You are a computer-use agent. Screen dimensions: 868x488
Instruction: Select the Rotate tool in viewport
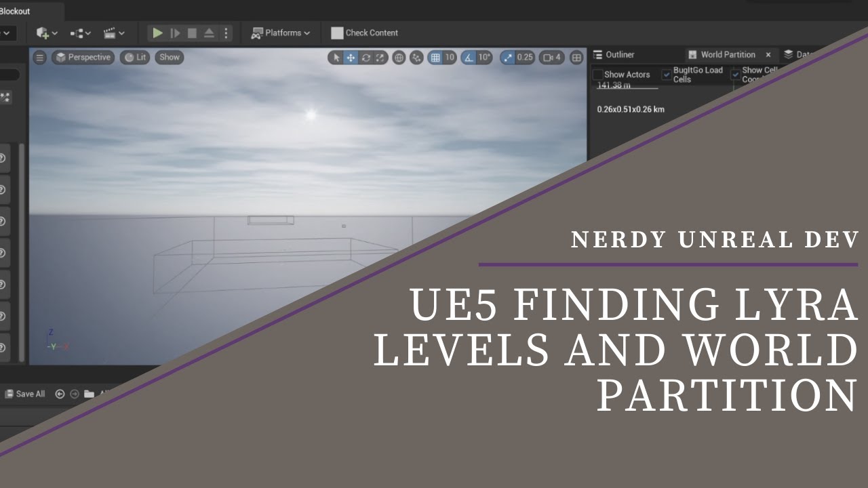(x=366, y=58)
